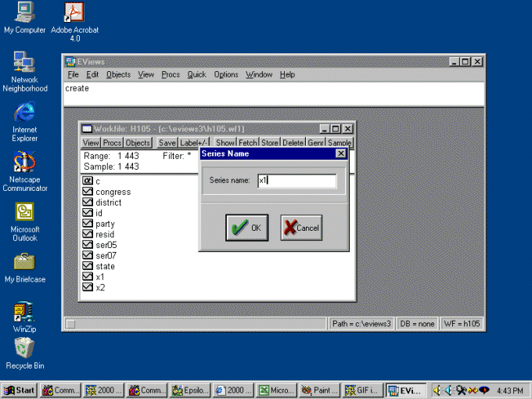
Task: Click the coefficient vector c icon
Action: point(88,181)
